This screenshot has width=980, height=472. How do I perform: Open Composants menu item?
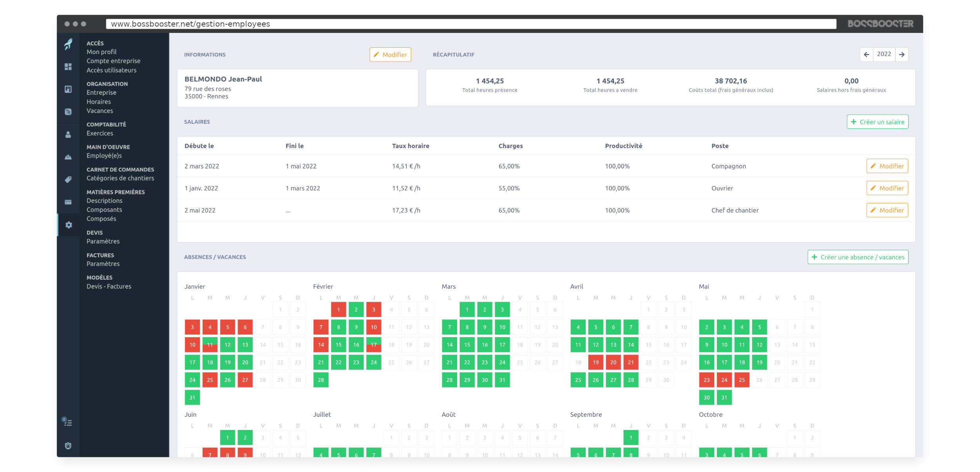click(104, 210)
